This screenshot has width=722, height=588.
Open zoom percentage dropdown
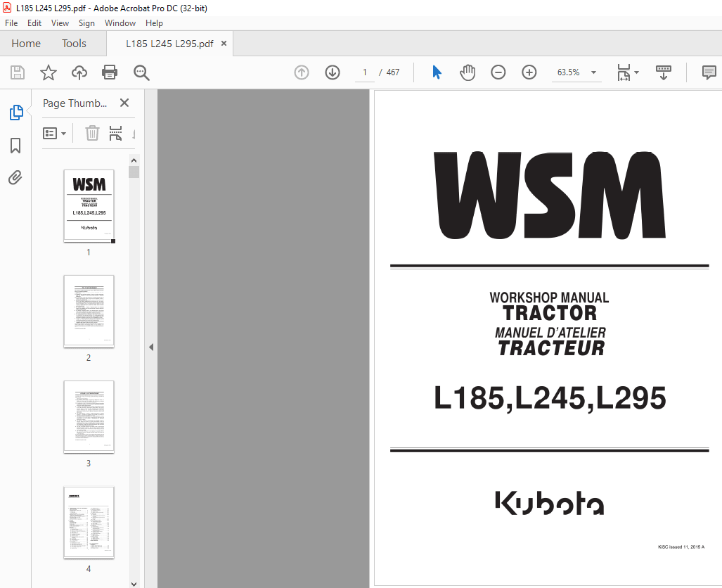click(593, 72)
